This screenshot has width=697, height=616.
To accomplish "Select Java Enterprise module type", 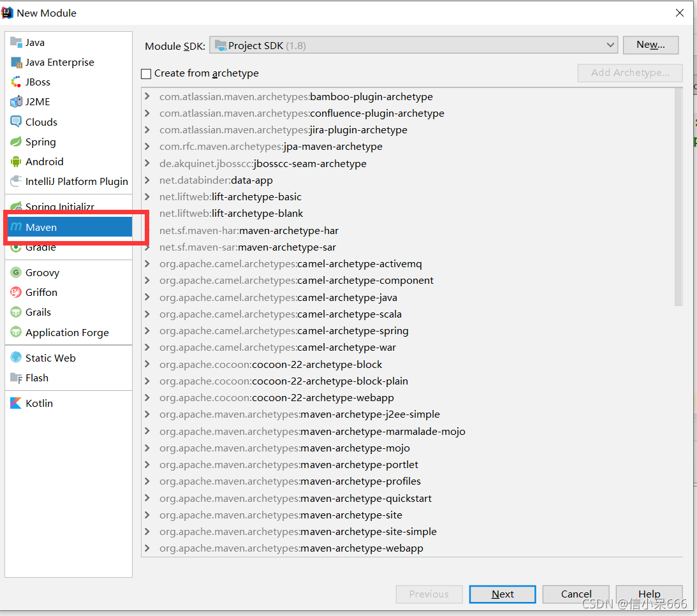I will point(69,62).
